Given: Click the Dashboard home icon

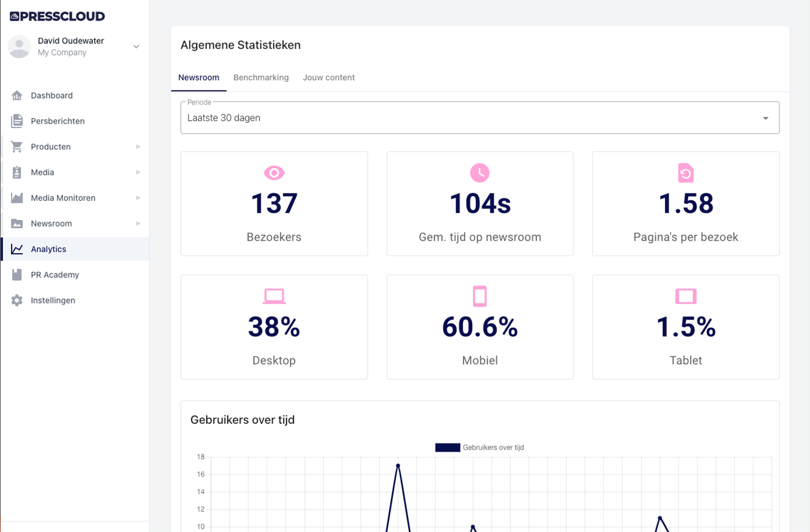Looking at the screenshot, I should pyautogui.click(x=17, y=95).
